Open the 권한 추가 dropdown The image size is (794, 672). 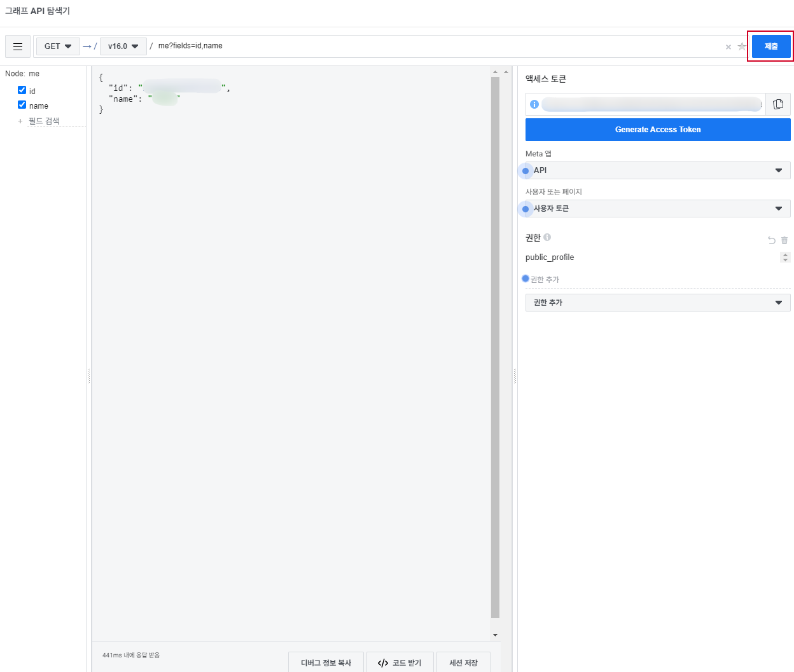click(658, 303)
